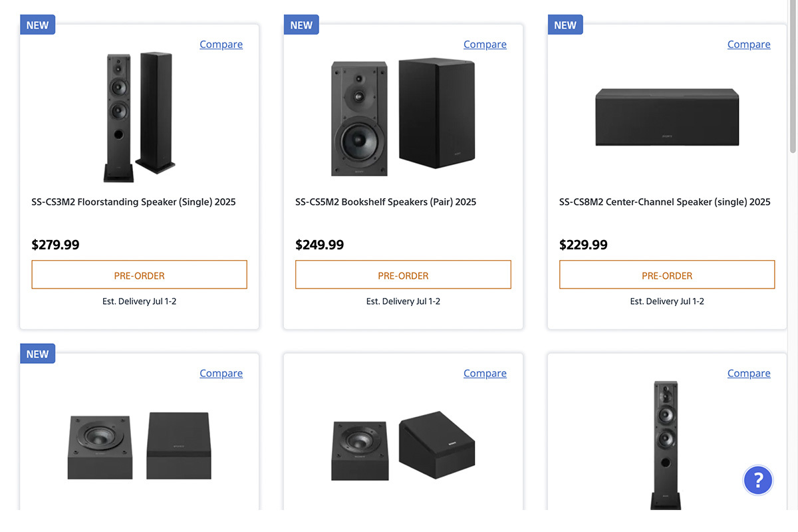
Task: Click the SS-CS3M2 Floorstanding Speaker title
Action: (x=134, y=202)
